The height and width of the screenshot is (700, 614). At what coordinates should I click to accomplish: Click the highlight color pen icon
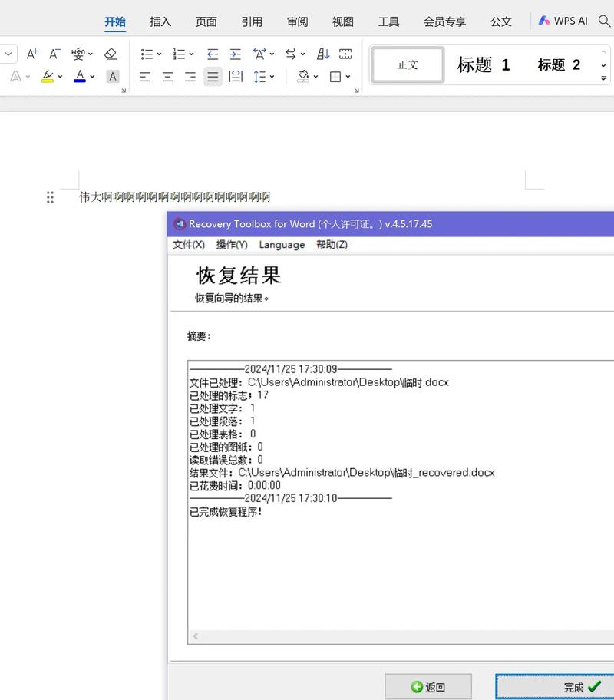[x=48, y=77]
